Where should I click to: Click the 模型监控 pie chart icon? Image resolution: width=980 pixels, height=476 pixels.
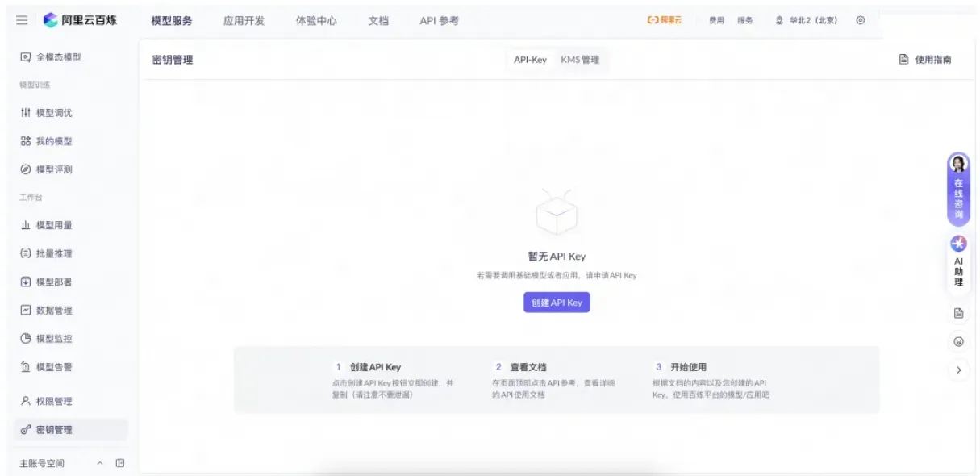[26, 338]
